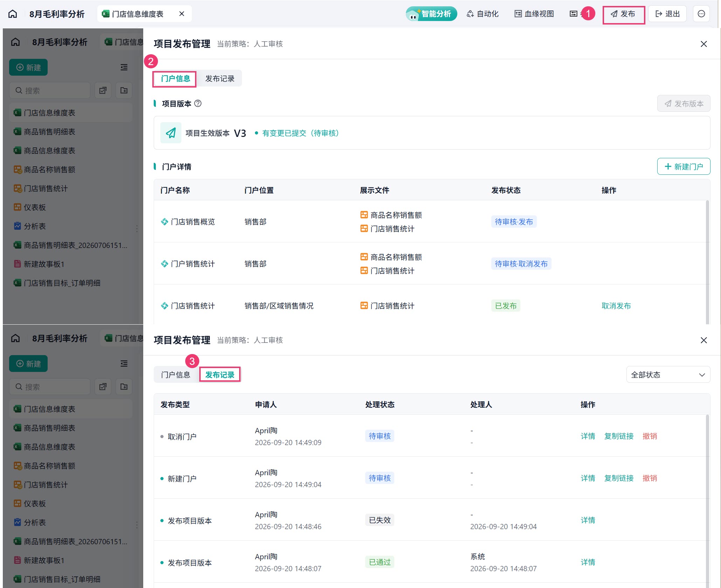Switch to 门户信息 tab in lower panel
Image resolution: width=721 pixels, height=588 pixels.
click(x=175, y=375)
